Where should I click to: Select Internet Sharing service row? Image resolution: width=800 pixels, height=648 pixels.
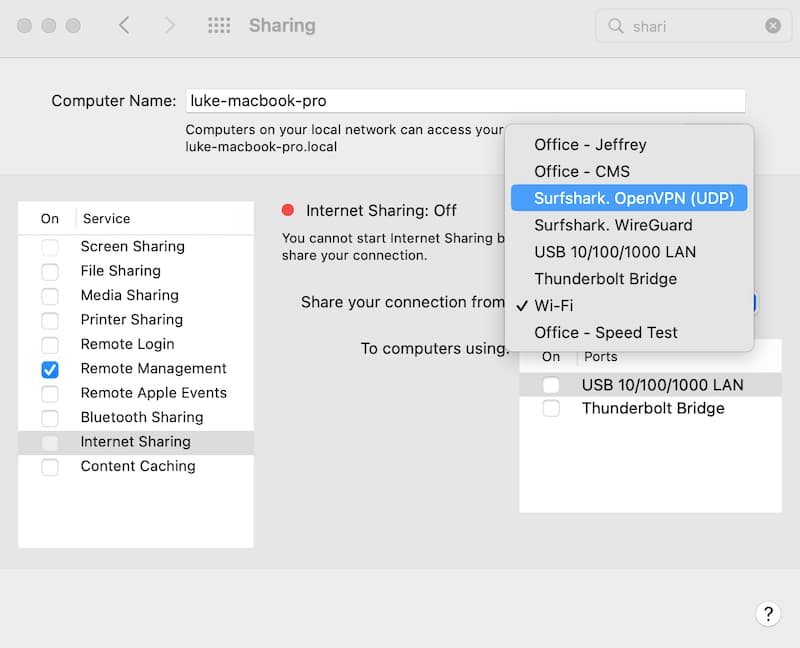pyautogui.click(x=136, y=442)
